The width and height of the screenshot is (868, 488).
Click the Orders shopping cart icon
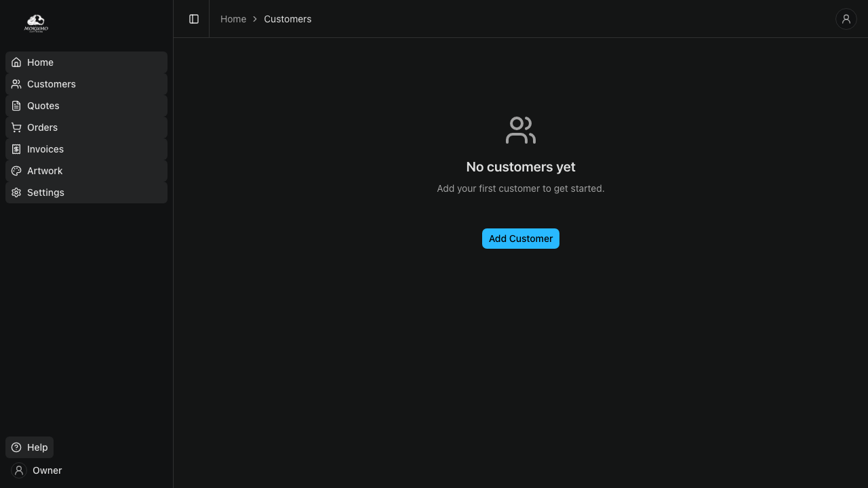pos(16,127)
